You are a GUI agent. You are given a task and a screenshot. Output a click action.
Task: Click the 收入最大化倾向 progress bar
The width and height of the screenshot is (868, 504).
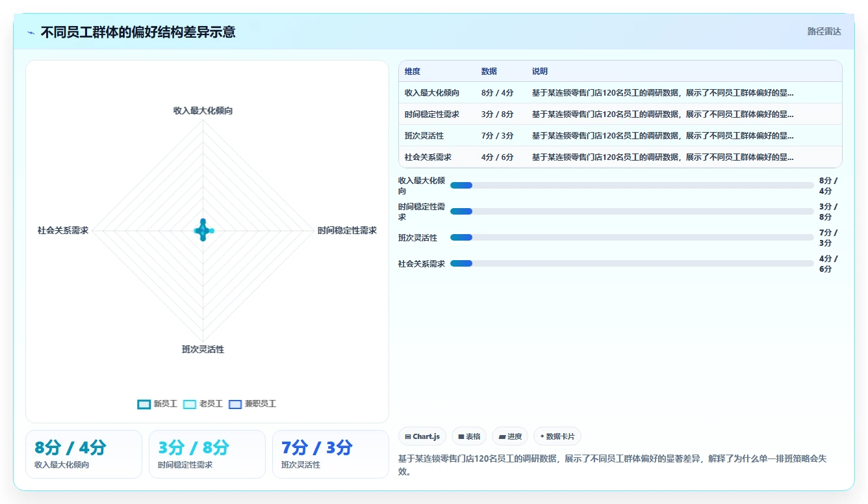tap(632, 185)
